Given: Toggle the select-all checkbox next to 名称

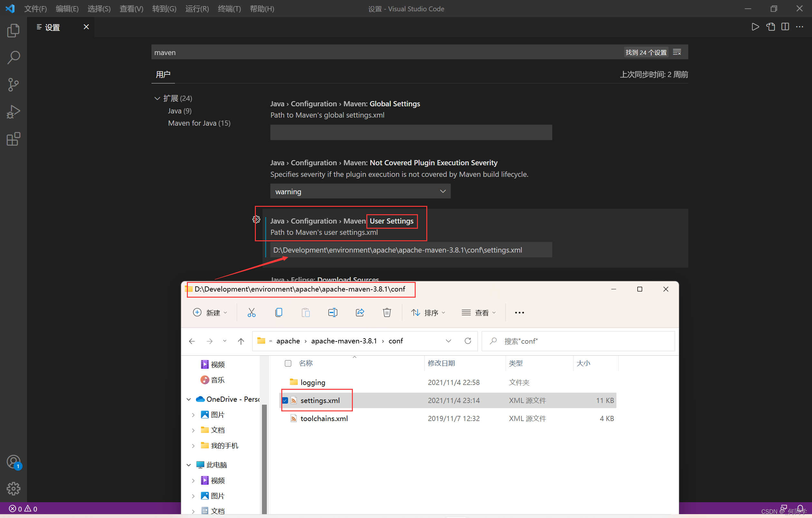Looking at the screenshot, I should (x=288, y=363).
